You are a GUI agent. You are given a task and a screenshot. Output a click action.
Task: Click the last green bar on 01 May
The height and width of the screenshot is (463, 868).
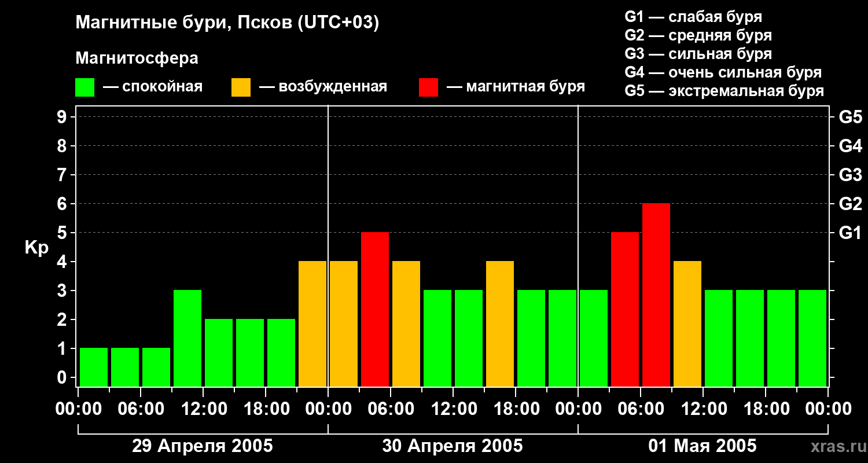[812, 338]
